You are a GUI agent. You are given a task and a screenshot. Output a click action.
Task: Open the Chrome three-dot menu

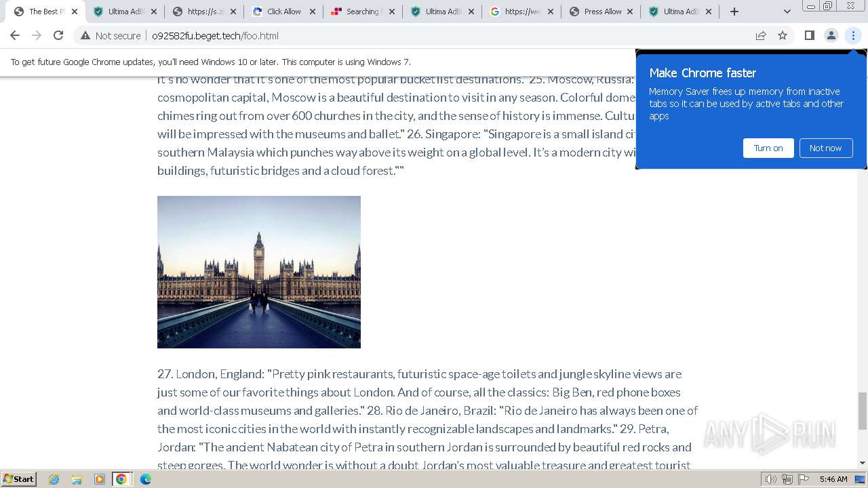pos(853,36)
